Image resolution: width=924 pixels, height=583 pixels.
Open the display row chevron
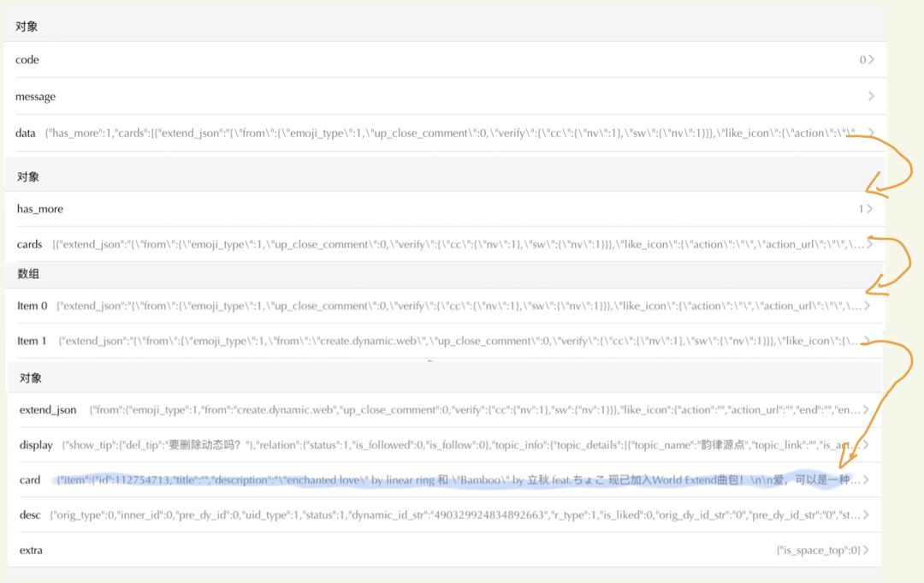point(866,445)
